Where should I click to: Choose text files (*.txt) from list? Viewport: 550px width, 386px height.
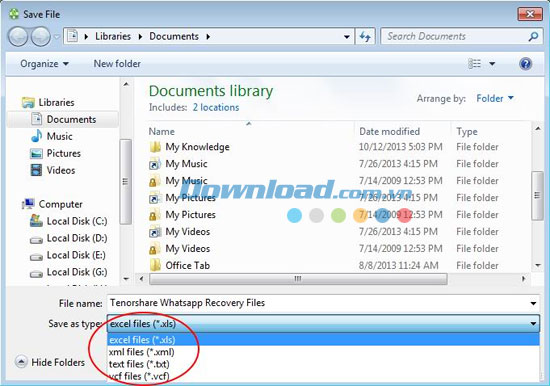pyautogui.click(x=323, y=364)
